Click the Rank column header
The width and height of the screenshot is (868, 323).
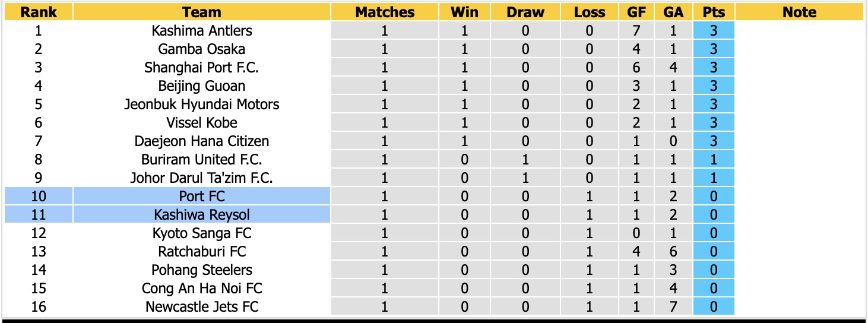coord(39,12)
